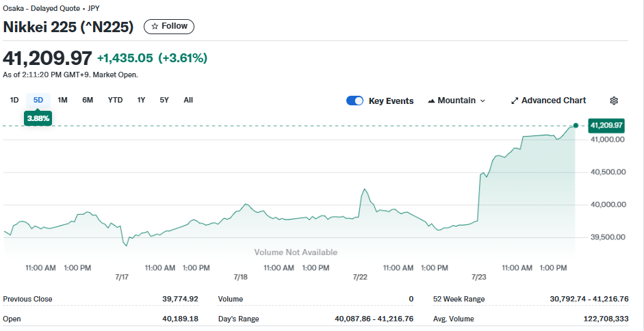Screen dimensions: 644x331
Task: Click the market open timestamp line
Action: pos(70,75)
